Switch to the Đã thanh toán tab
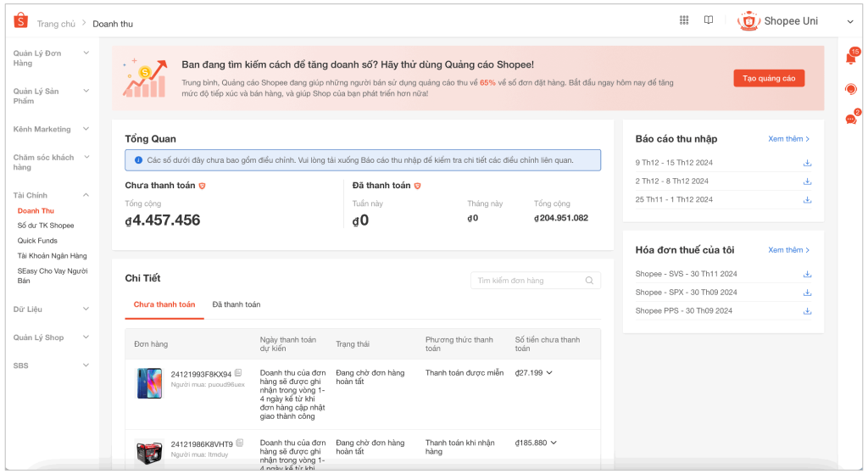 236,304
